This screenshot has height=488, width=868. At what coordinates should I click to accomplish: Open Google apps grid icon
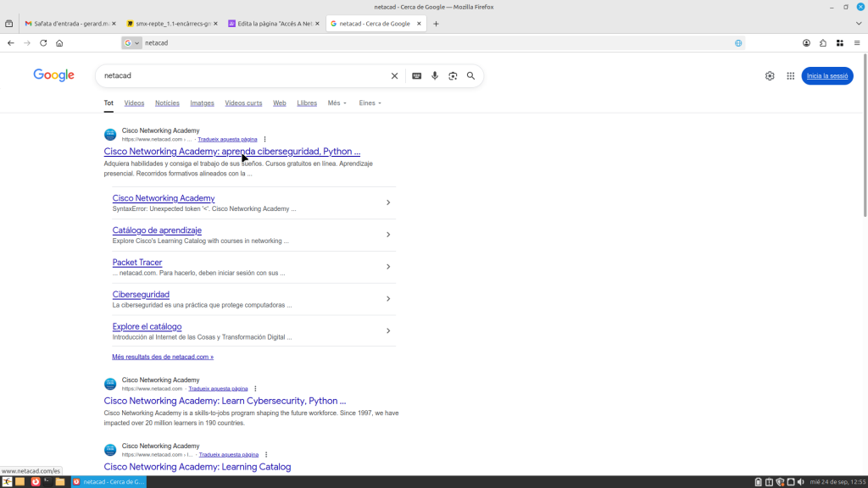tap(791, 76)
